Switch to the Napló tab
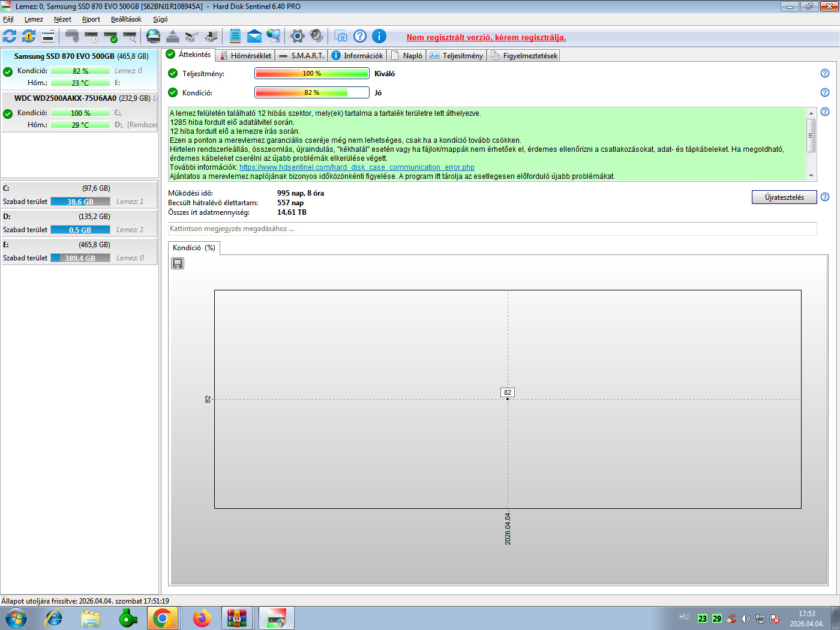 407,55
